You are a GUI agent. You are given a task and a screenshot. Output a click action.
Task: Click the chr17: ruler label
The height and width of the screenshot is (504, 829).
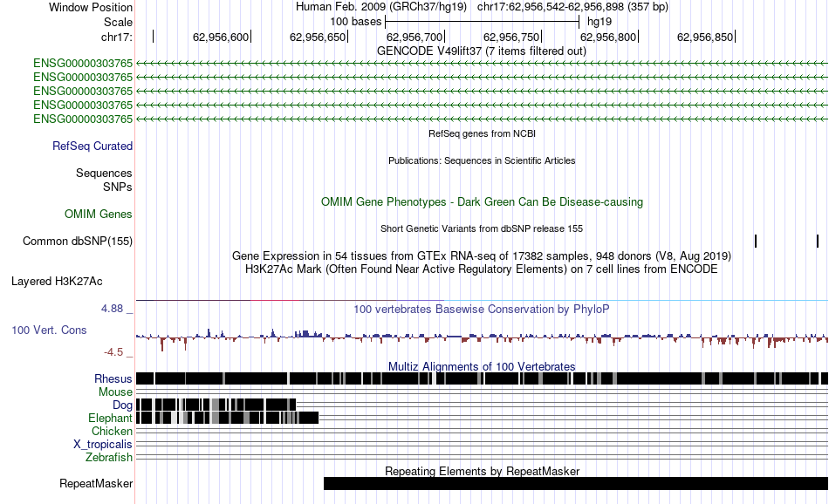tap(116, 37)
